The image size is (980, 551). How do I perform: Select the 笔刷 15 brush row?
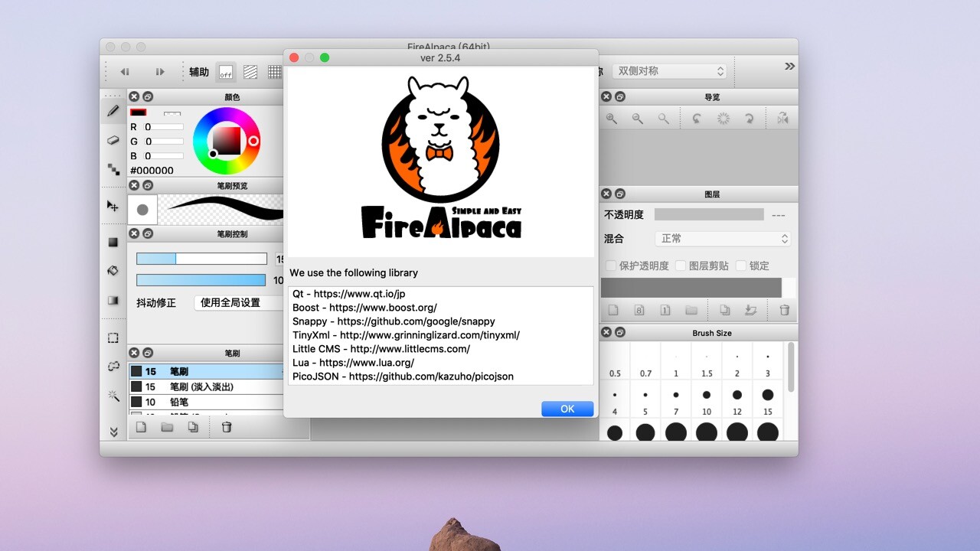207,371
